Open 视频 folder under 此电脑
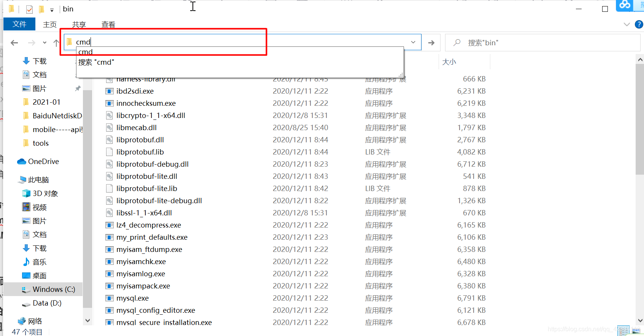This screenshot has height=336, width=644. [x=40, y=207]
